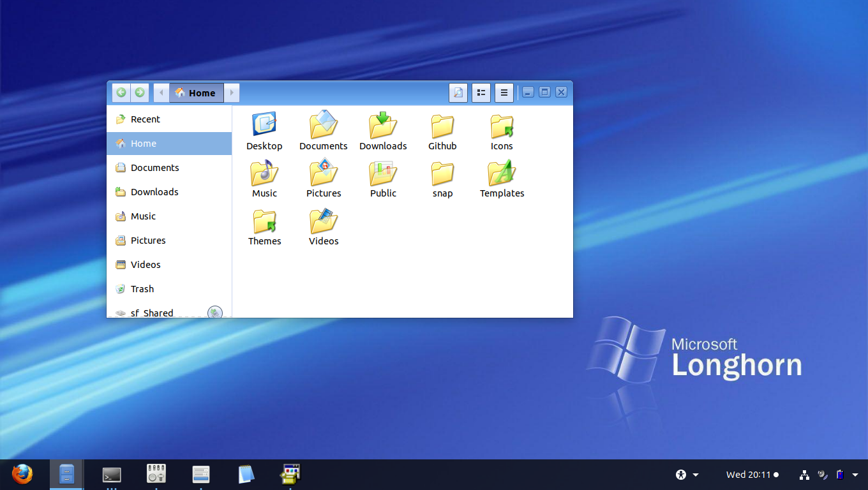Click the sound volume tray icon
The height and width of the screenshot is (490, 868).
823,475
